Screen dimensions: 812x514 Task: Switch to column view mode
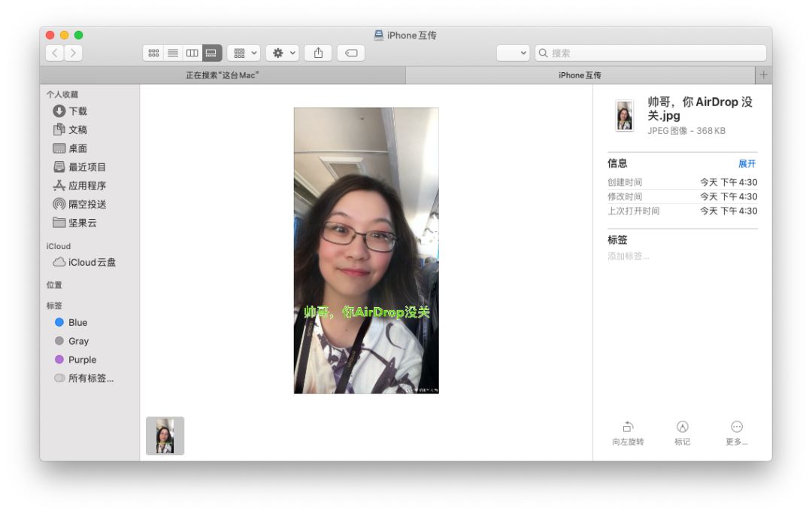192,53
